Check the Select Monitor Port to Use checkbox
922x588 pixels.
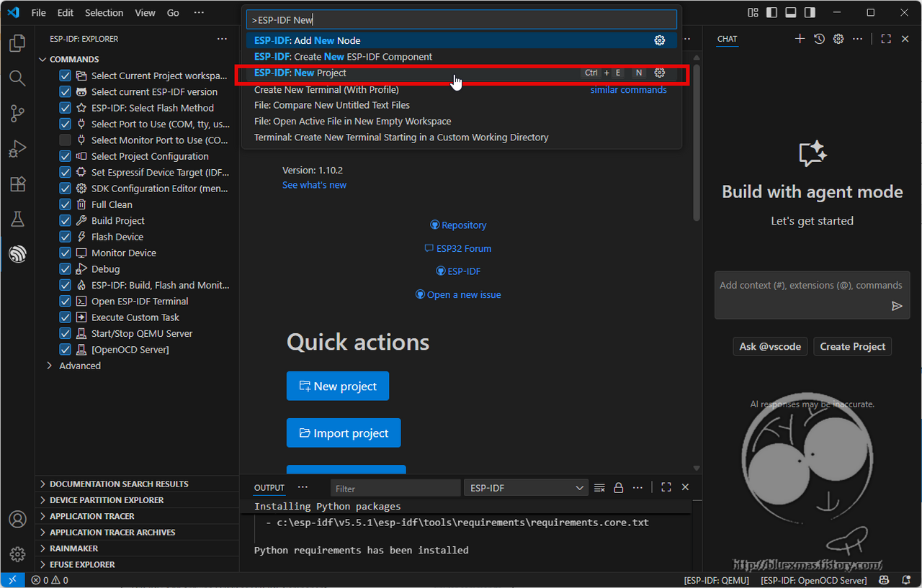click(x=65, y=140)
